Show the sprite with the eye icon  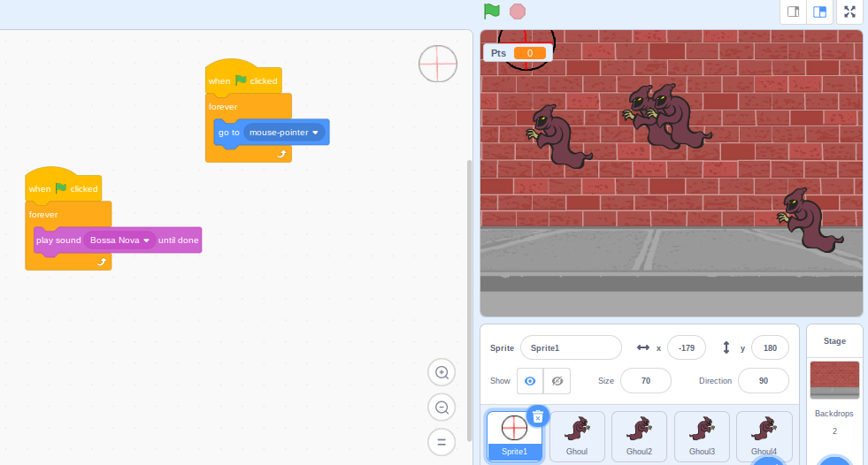[x=530, y=381]
